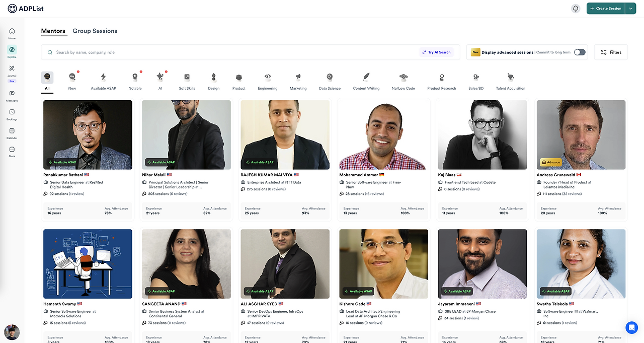The height and width of the screenshot is (343, 644).
Task: Select the Design category
Action: point(214,81)
